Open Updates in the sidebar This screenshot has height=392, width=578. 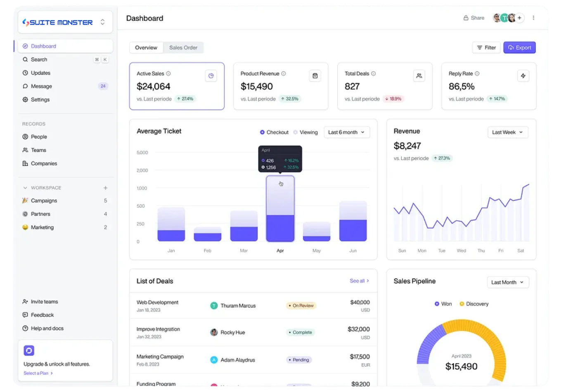pyautogui.click(x=40, y=73)
